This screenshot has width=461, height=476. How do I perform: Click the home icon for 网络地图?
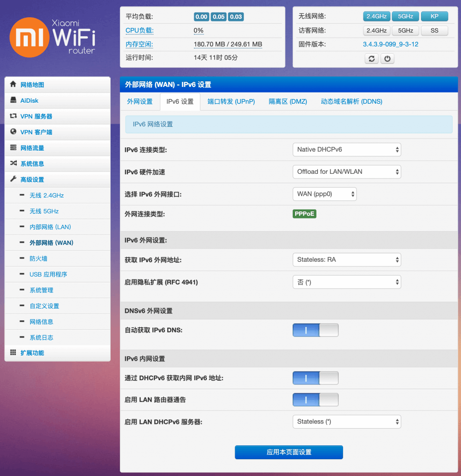[13, 85]
